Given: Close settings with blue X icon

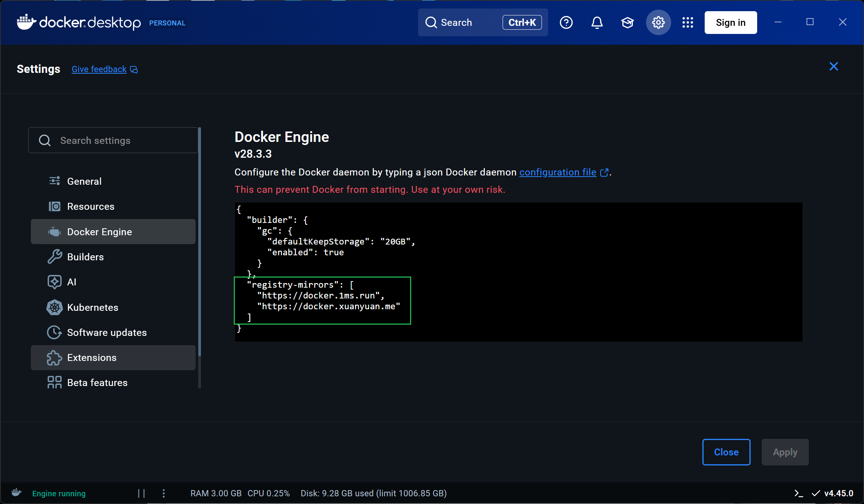Looking at the screenshot, I should coord(834,66).
